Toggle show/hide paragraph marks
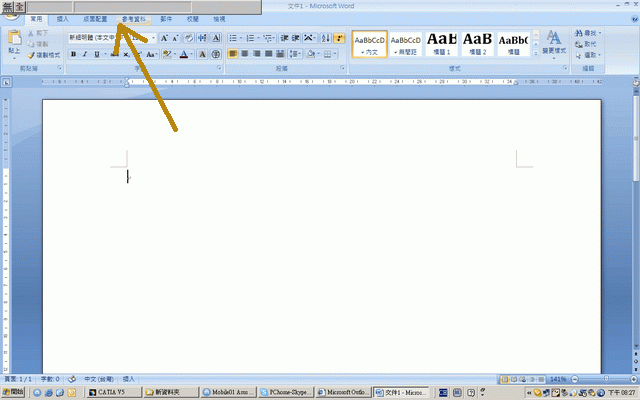This screenshot has width=640, height=400. (339, 38)
